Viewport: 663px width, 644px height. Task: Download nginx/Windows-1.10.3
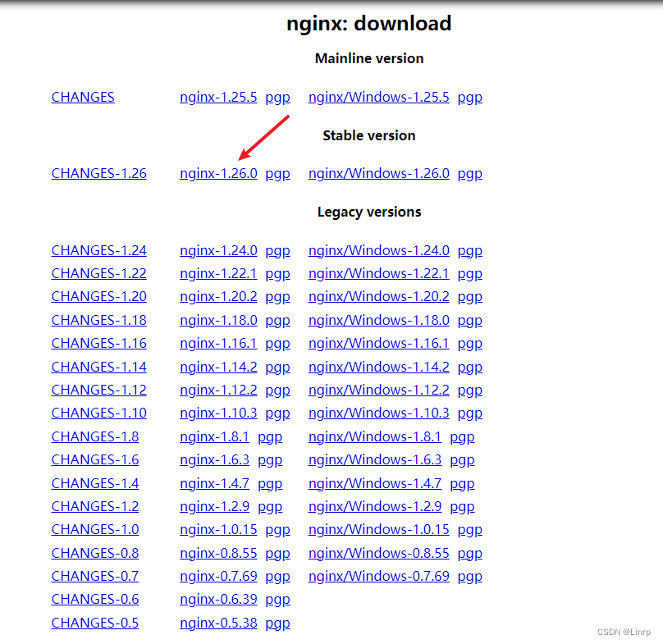[x=379, y=413]
